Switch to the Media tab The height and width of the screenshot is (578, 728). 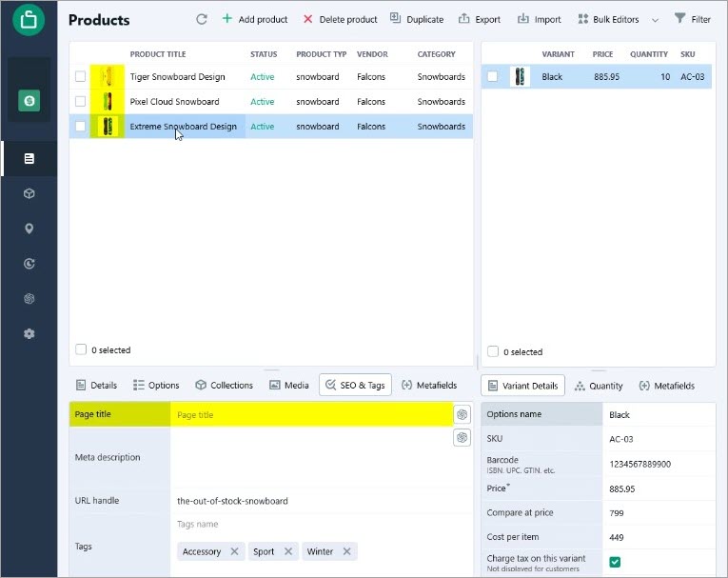coord(289,386)
